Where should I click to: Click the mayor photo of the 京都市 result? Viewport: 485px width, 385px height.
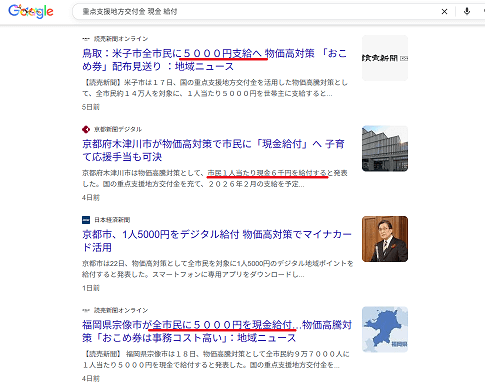tap(385, 239)
